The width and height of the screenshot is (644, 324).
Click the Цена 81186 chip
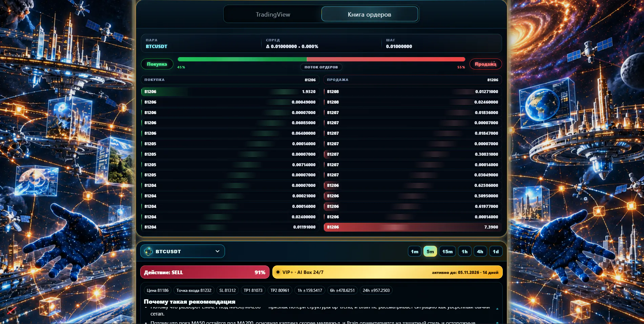coord(158,290)
